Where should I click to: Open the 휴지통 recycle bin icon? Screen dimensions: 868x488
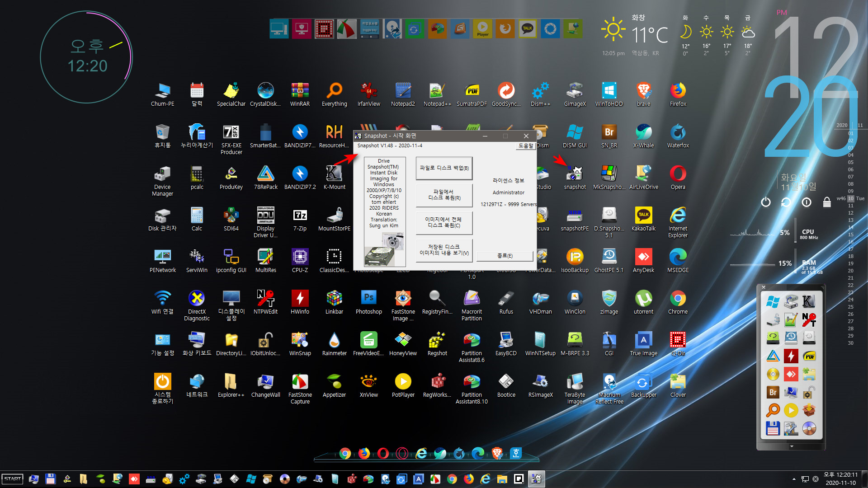(162, 136)
